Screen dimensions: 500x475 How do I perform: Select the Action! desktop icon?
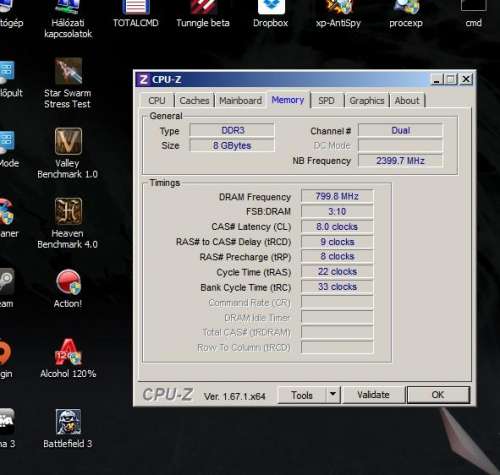tap(68, 289)
